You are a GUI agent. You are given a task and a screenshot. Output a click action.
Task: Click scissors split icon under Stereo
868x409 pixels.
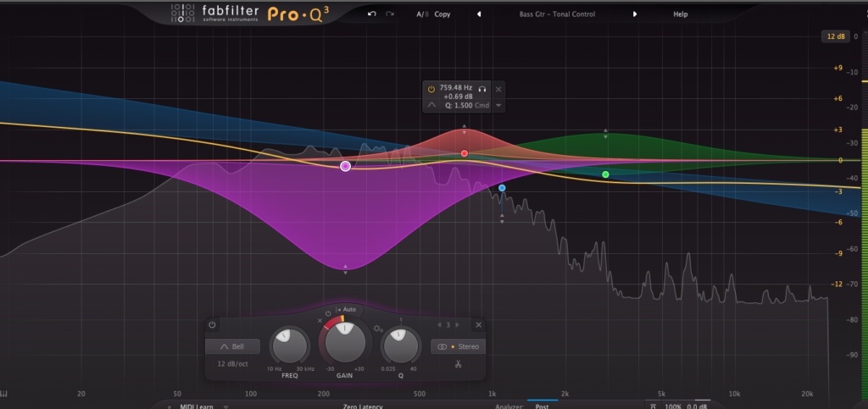click(458, 364)
